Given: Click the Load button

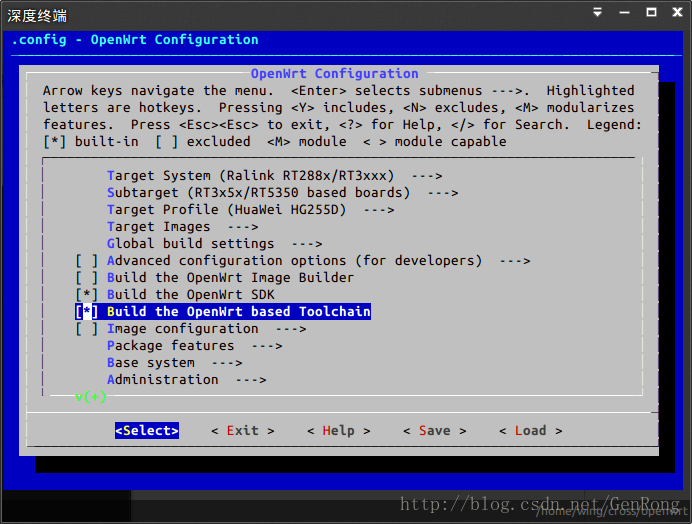Looking at the screenshot, I should [x=530, y=430].
